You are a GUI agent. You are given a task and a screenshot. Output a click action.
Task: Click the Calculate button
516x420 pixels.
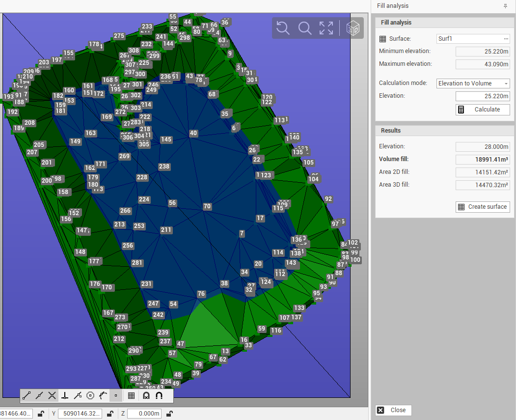482,110
